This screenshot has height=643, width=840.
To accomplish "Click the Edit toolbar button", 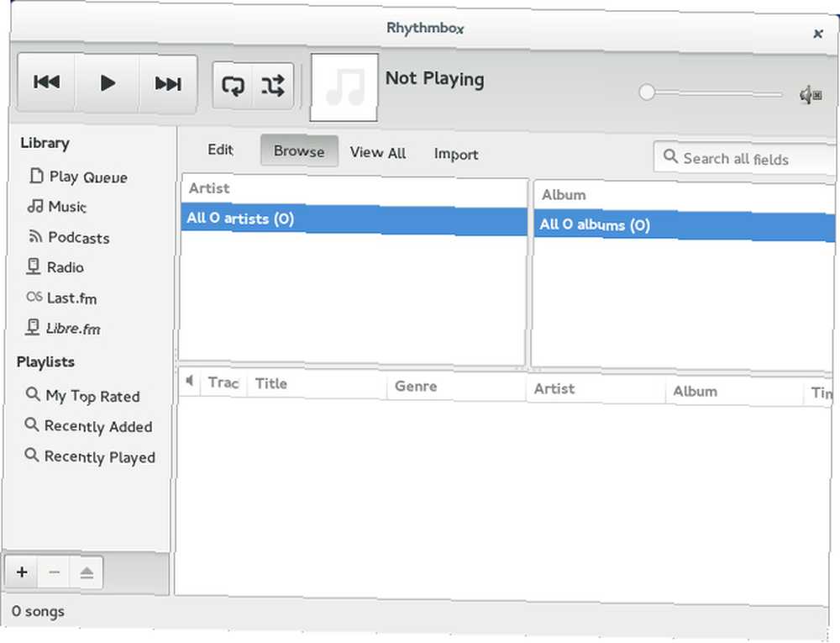I will (220, 150).
